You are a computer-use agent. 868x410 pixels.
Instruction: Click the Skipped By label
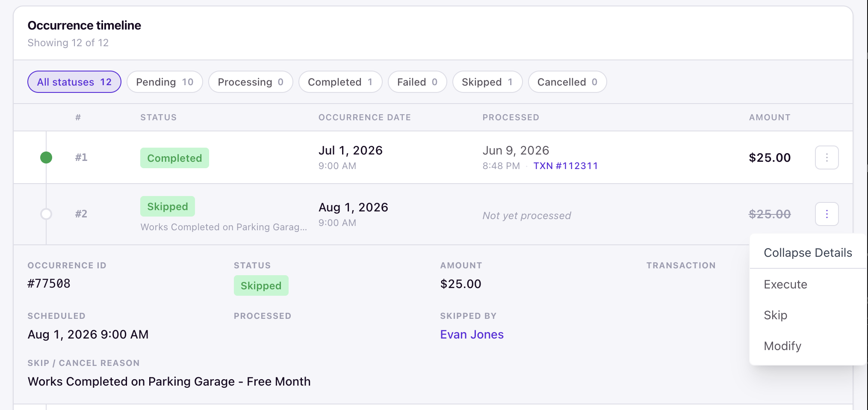click(469, 316)
